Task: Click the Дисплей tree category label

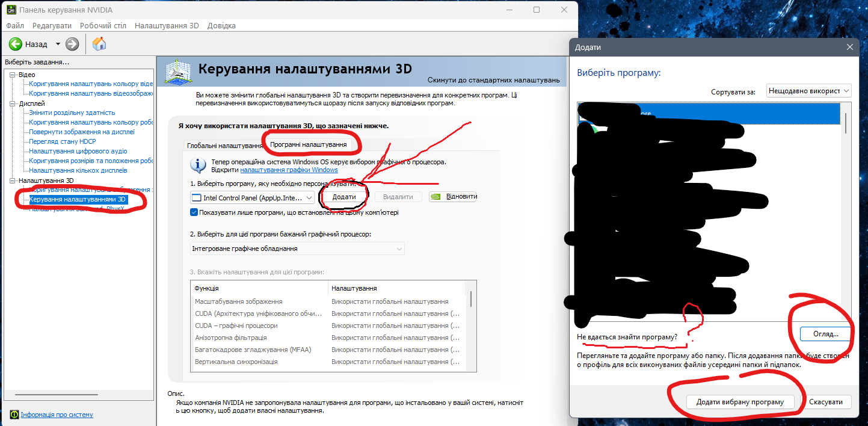Action: point(32,103)
